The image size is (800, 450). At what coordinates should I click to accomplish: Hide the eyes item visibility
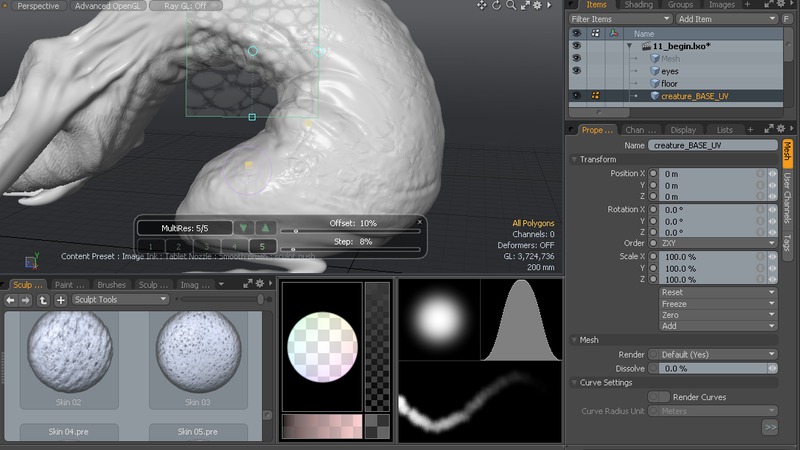pos(575,71)
